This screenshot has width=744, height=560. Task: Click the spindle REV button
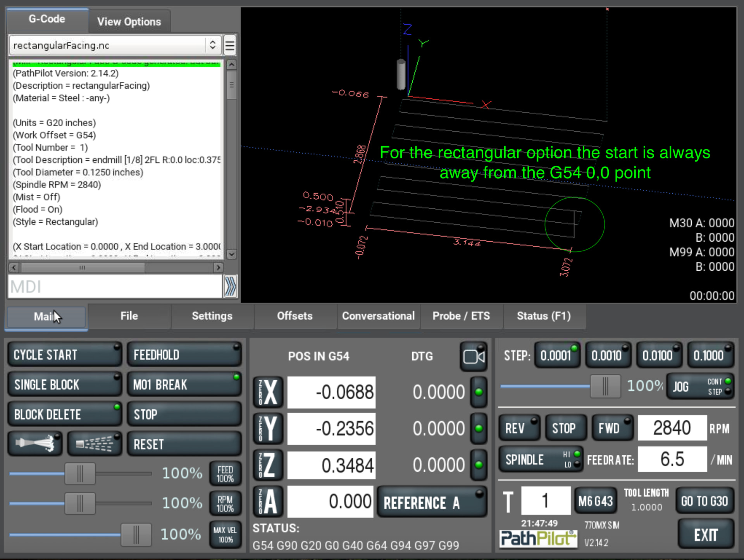519,428
